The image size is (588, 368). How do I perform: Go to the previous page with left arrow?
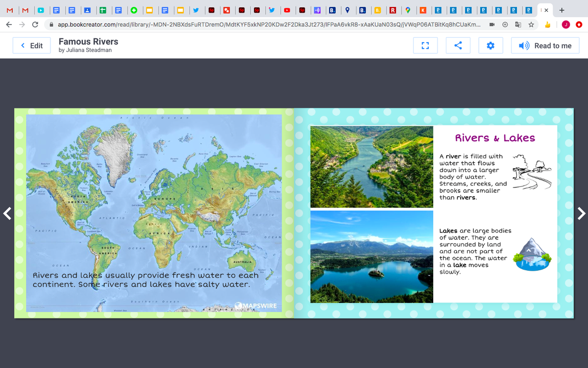click(x=7, y=213)
